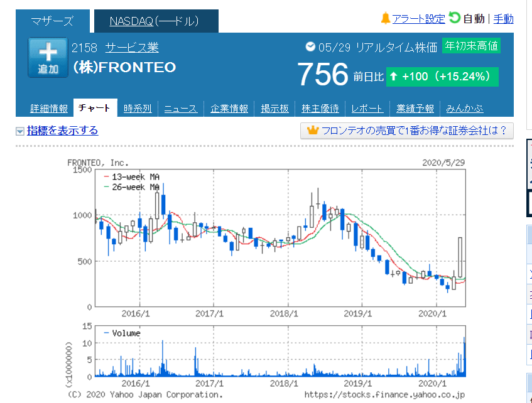Open the 掲示板 tab
The width and height of the screenshot is (532, 403).
tap(275, 109)
